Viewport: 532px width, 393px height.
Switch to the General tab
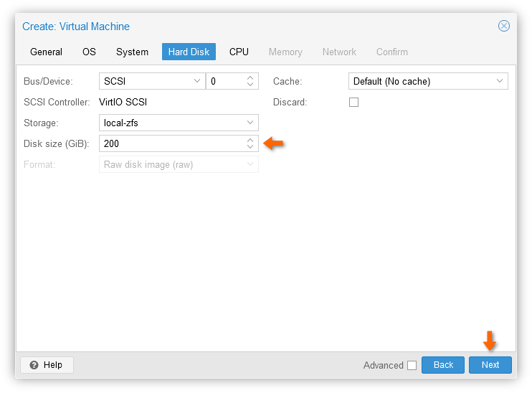click(46, 52)
